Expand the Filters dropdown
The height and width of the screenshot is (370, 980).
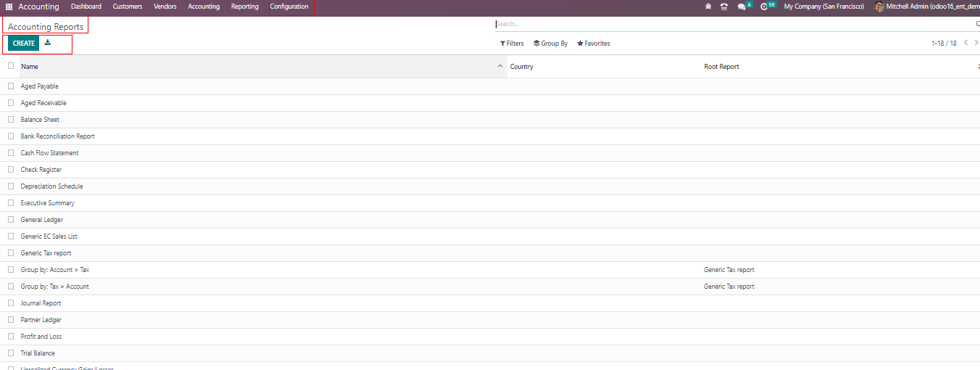click(512, 44)
